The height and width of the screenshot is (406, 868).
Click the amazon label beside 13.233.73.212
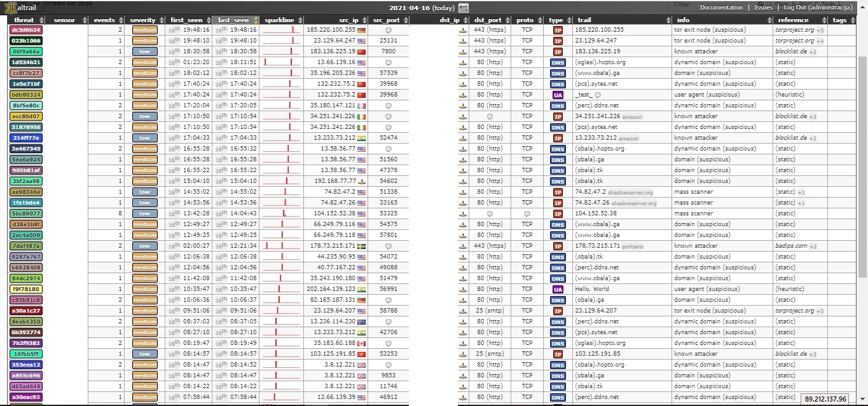click(628, 139)
